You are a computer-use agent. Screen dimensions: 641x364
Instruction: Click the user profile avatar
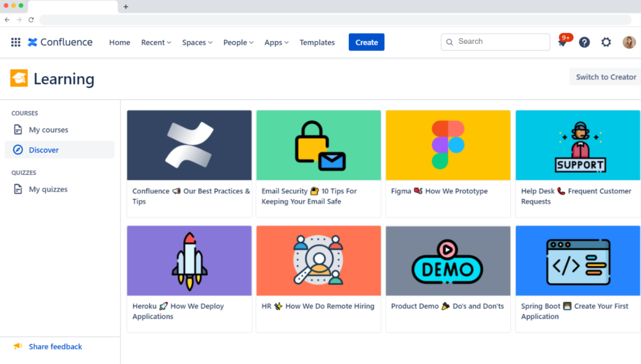[629, 42]
